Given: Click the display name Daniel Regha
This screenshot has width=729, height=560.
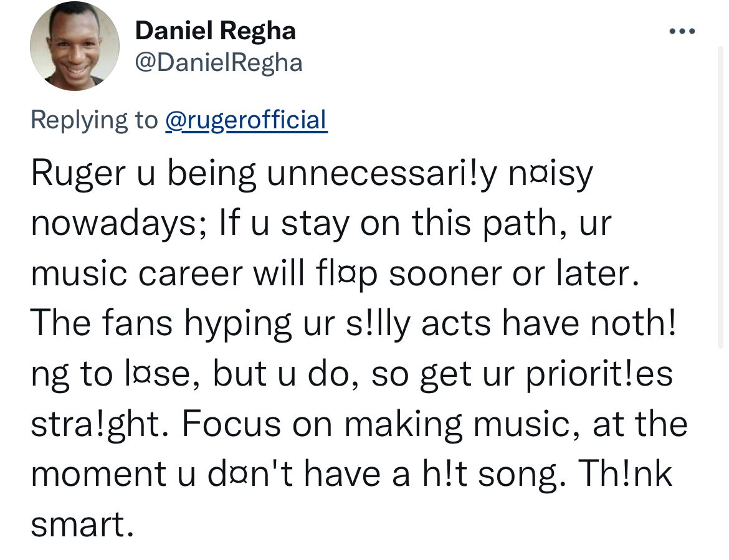Looking at the screenshot, I should (215, 31).
